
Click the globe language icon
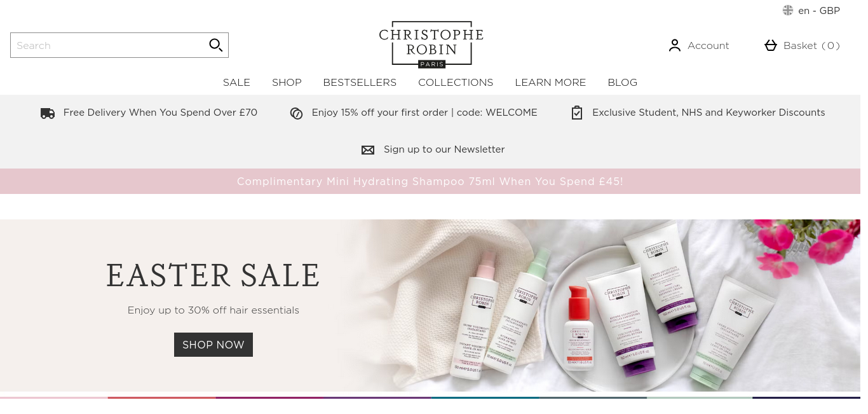click(x=788, y=10)
